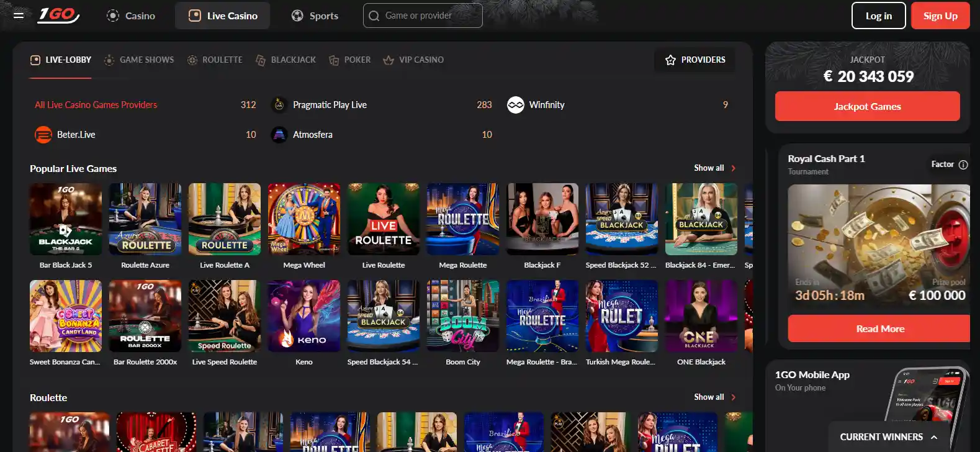Image resolution: width=980 pixels, height=452 pixels.
Task: Click the Live Casino nav icon
Action: [x=195, y=16]
